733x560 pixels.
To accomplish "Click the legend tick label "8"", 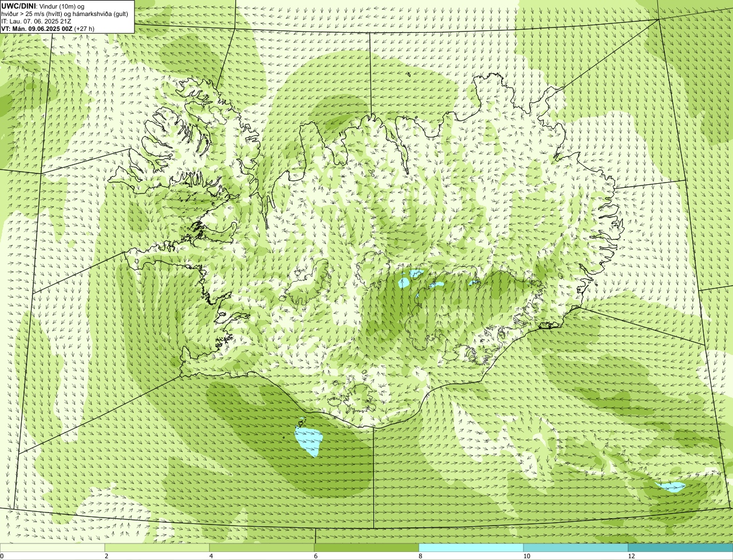I will [420, 556].
